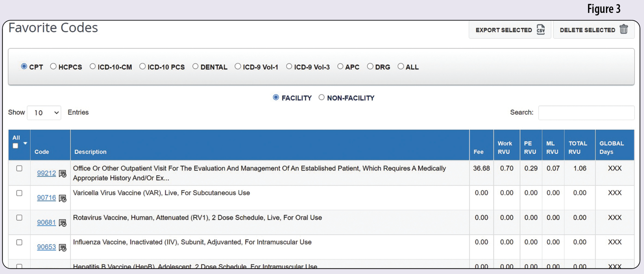This screenshot has height=274, width=644.
Task: Select the APC radio button
Action: (340, 66)
